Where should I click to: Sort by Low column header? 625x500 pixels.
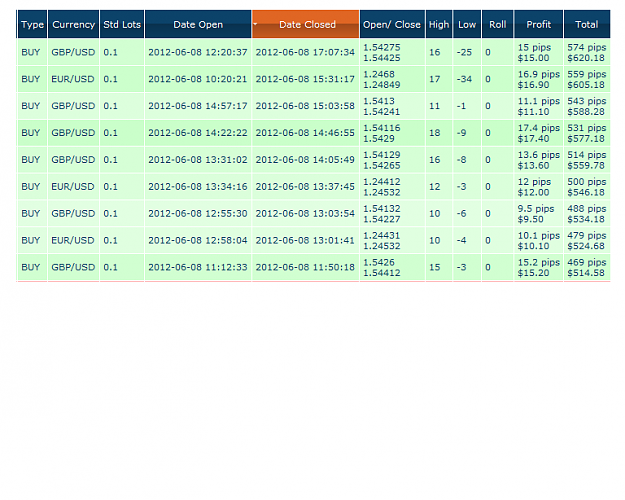pyautogui.click(x=467, y=24)
